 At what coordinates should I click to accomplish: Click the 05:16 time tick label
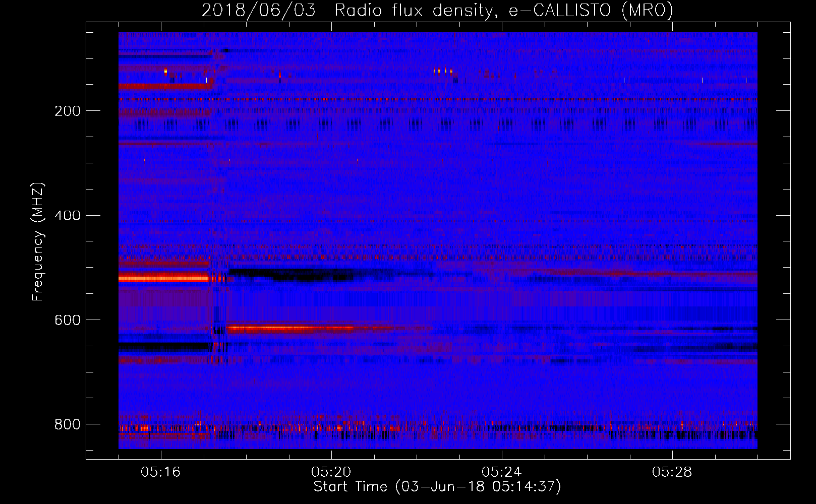click(x=161, y=472)
